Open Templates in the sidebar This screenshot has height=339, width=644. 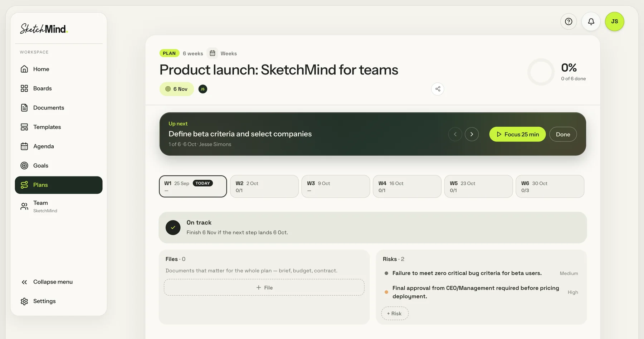(59, 127)
